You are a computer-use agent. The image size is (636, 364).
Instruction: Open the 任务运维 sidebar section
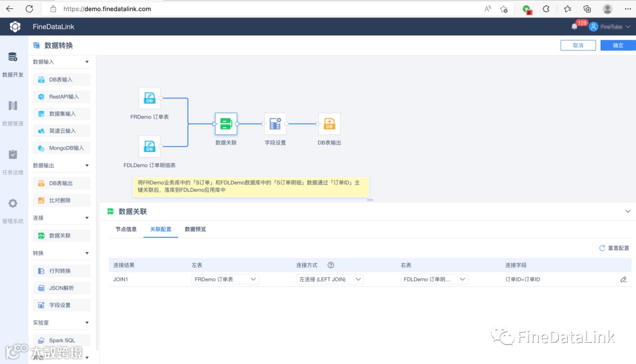point(13,163)
